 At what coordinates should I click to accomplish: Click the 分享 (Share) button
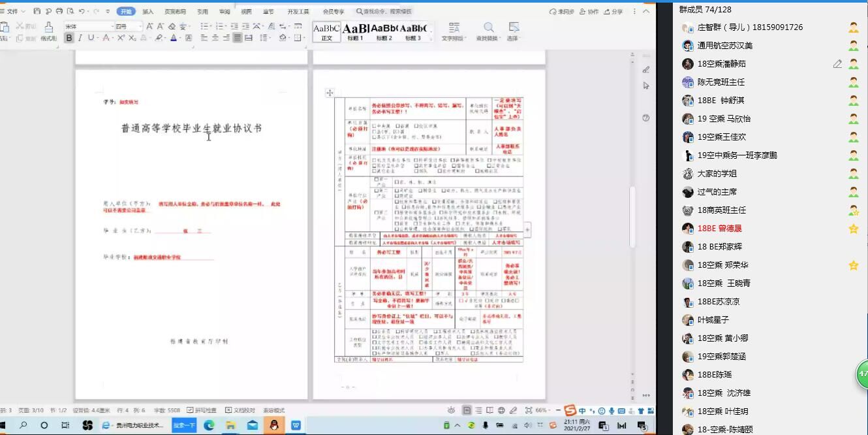[x=613, y=12]
